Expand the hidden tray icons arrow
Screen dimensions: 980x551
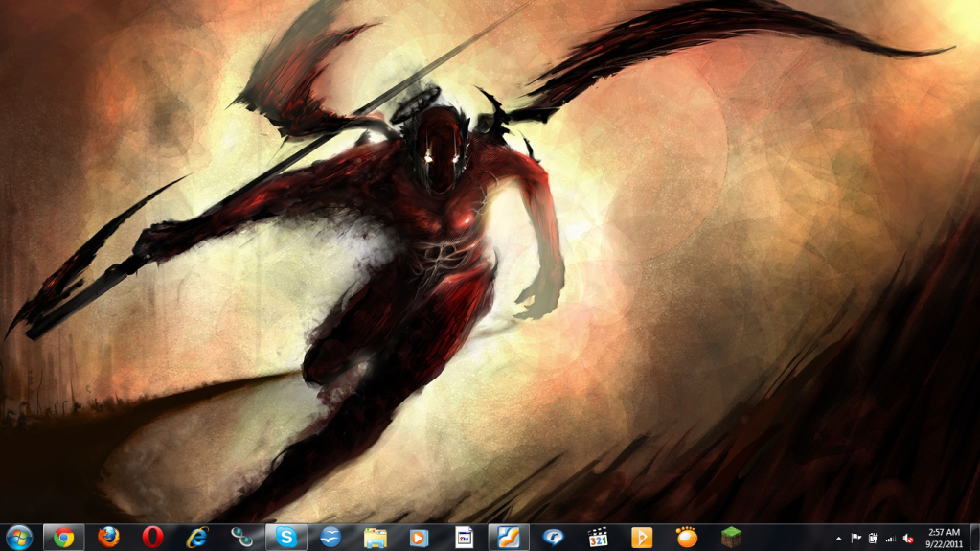839,539
